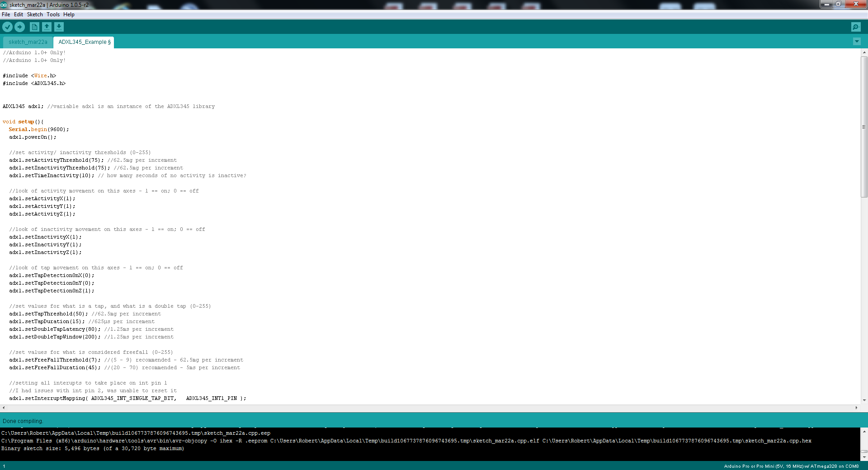Open the File menu
Viewport: 868px width, 470px height.
[6, 14]
